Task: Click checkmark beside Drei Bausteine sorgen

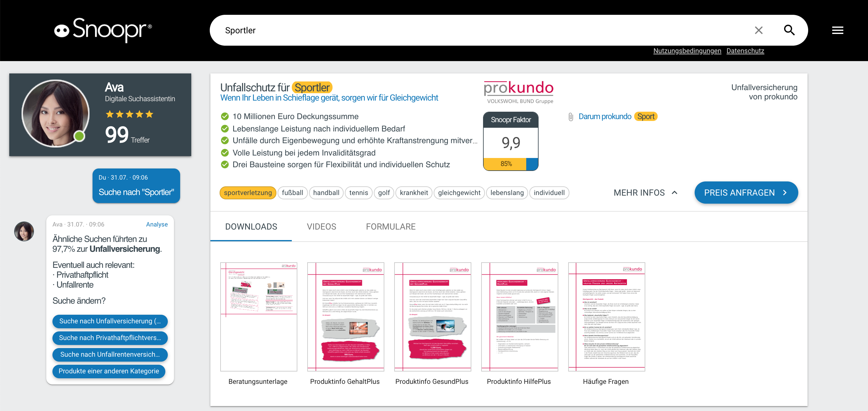Action: pyautogui.click(x=225, y=164)
